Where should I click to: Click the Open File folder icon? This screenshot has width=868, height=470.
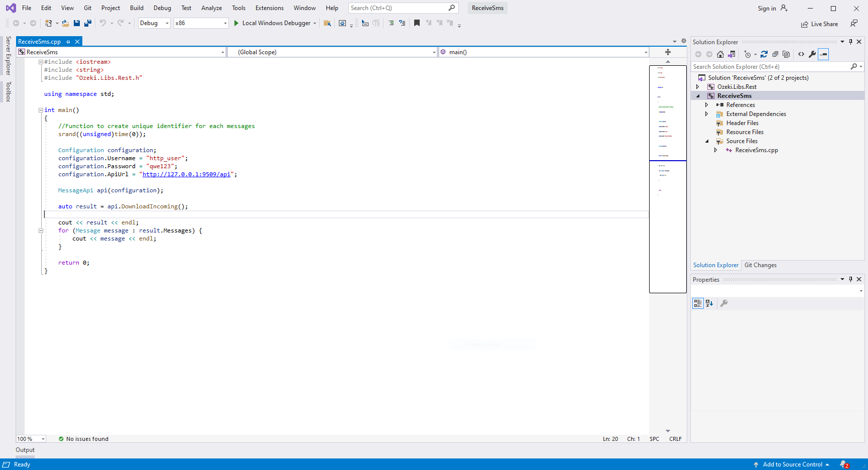(x=65, y=23)
